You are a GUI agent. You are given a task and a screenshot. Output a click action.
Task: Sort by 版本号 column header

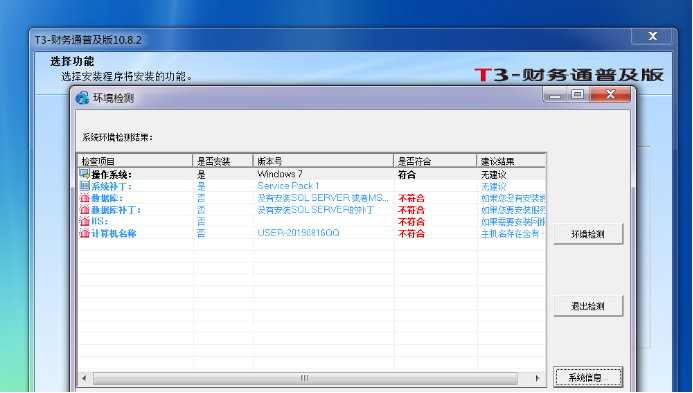point(323,161)
